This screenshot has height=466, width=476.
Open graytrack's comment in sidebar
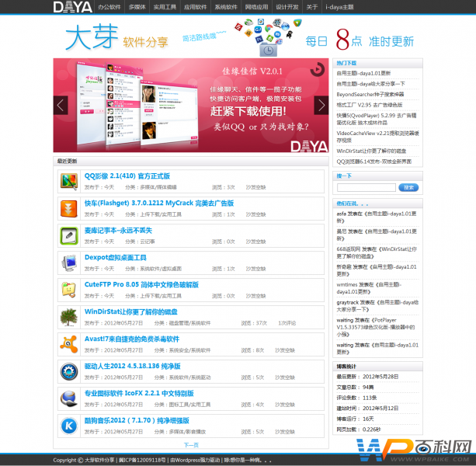pyautogui.click(x=377, y=306)
